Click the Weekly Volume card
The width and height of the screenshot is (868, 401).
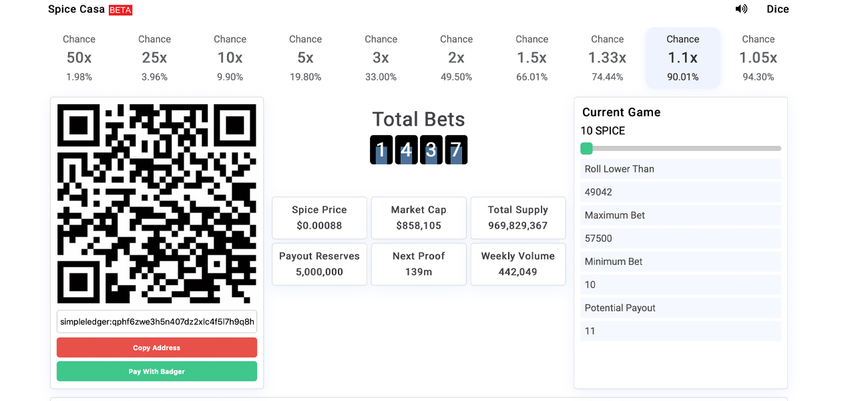pos(518,264)
